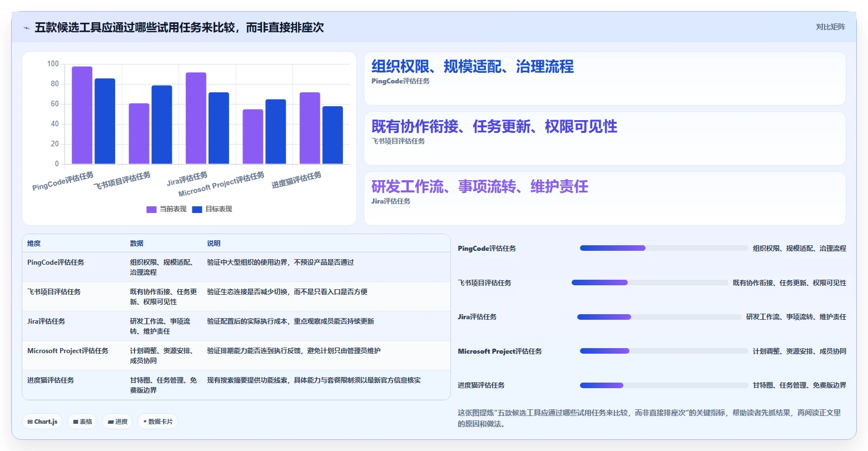Select the 数据卡片 chip
The width and height of the screenshot is (868, 451).
[158, 422]
